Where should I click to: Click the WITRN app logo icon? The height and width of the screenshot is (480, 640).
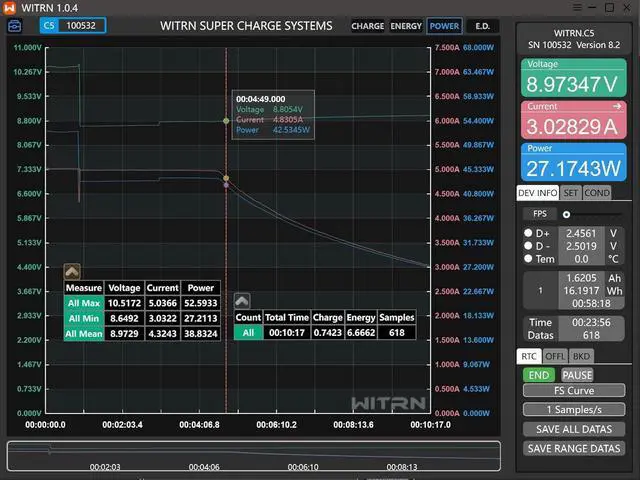pos(9,8)
